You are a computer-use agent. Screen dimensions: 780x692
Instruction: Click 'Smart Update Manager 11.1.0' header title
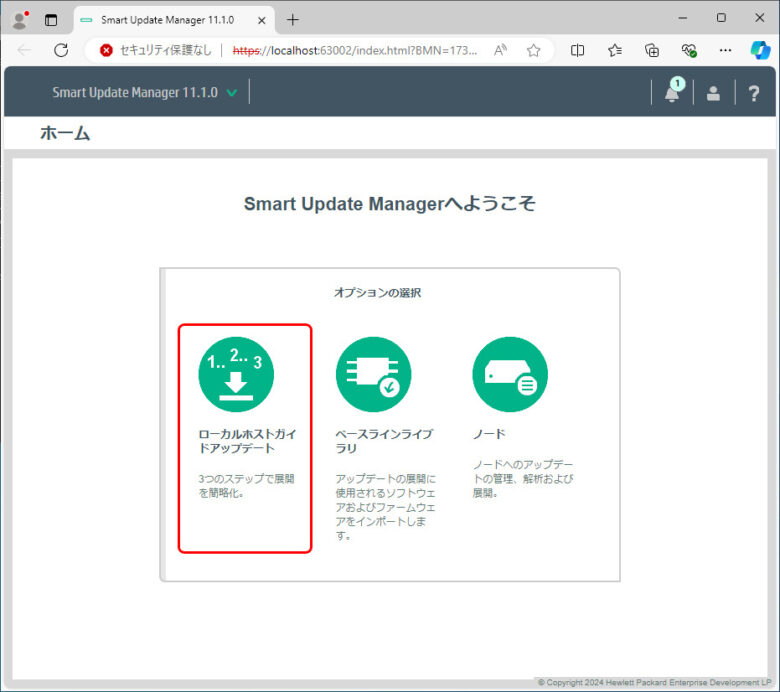pos(135,93)
